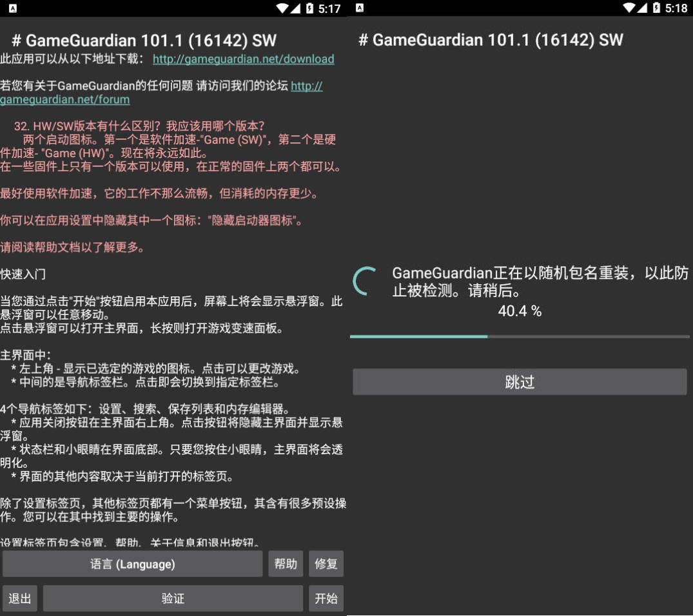Click the '请阅读帮助文档以了解更多' line
The image size is (693, 616).
73,247
